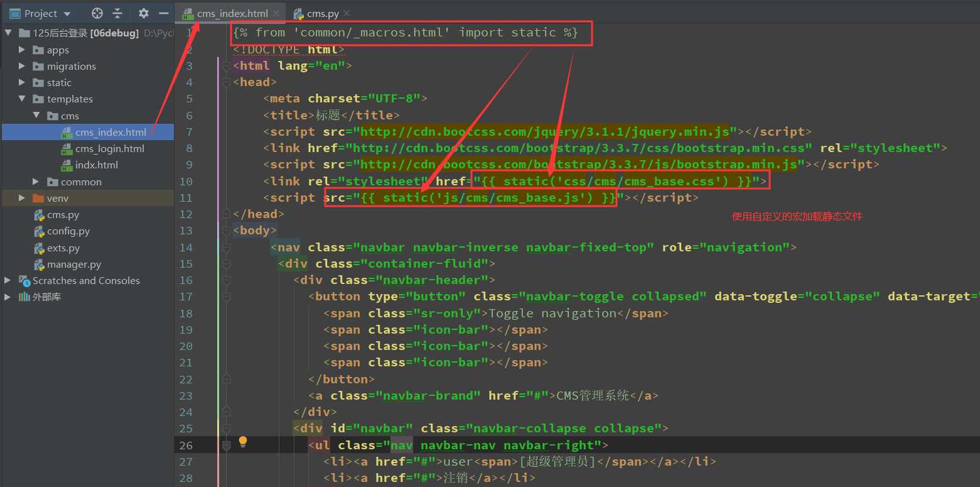This screenshot has width=980, height=487.
Task: Open cms.py from project tree
Action: (63, 215)
